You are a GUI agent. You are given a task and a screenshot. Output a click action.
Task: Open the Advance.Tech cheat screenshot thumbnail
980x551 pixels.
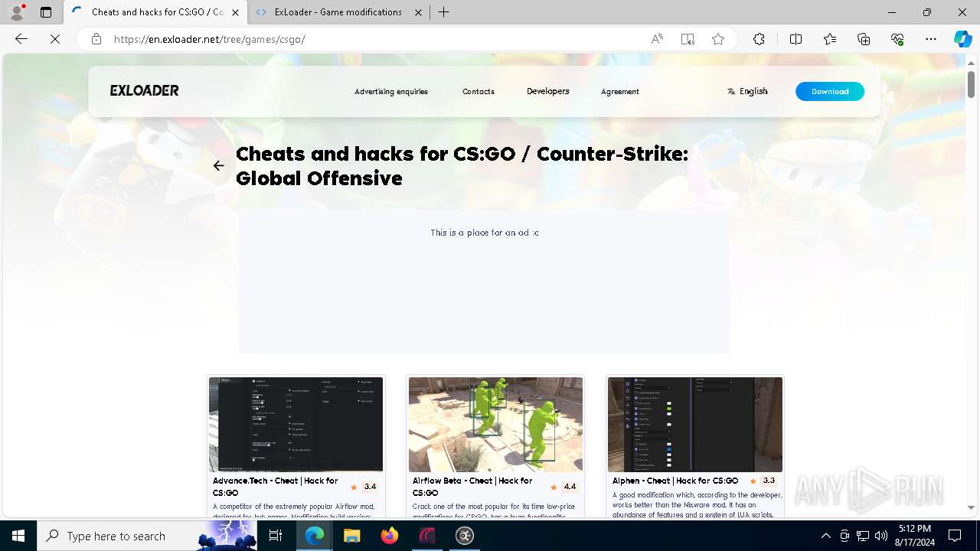(x=296, y=424)
